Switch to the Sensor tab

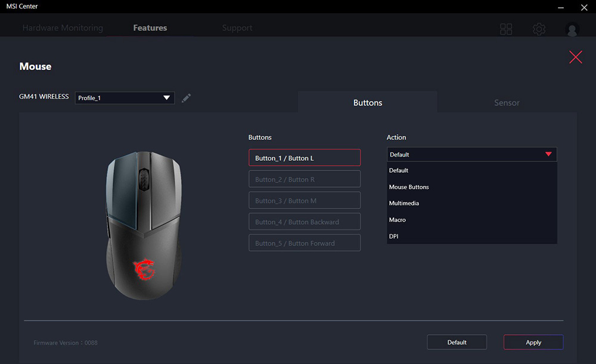506,102
